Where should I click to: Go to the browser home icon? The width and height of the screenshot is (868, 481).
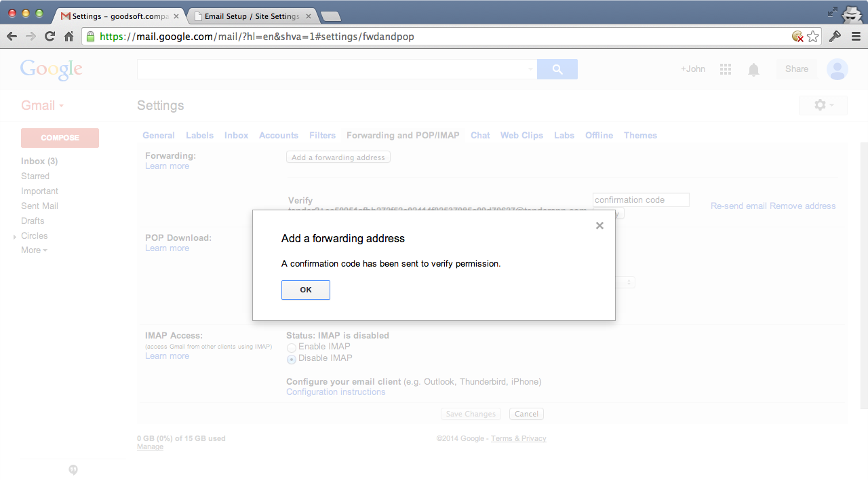(x=68, y=37)
